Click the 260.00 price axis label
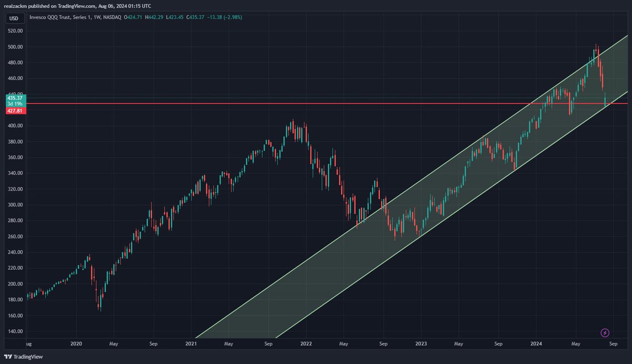Screen dimensions: 632x364 pos(15,237)
